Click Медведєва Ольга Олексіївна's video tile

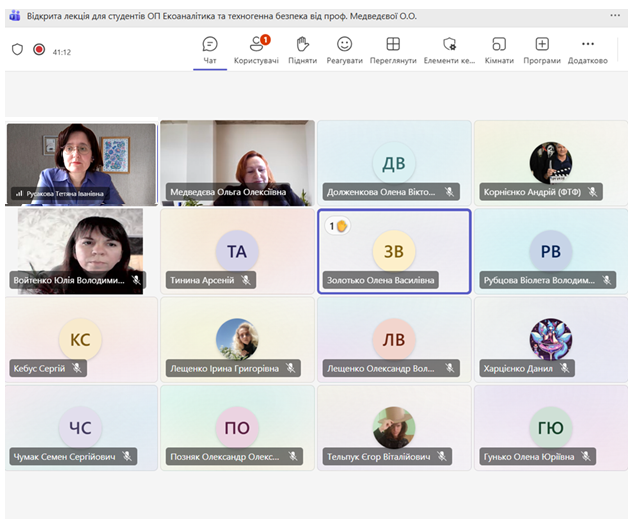[x=237, y=160]
